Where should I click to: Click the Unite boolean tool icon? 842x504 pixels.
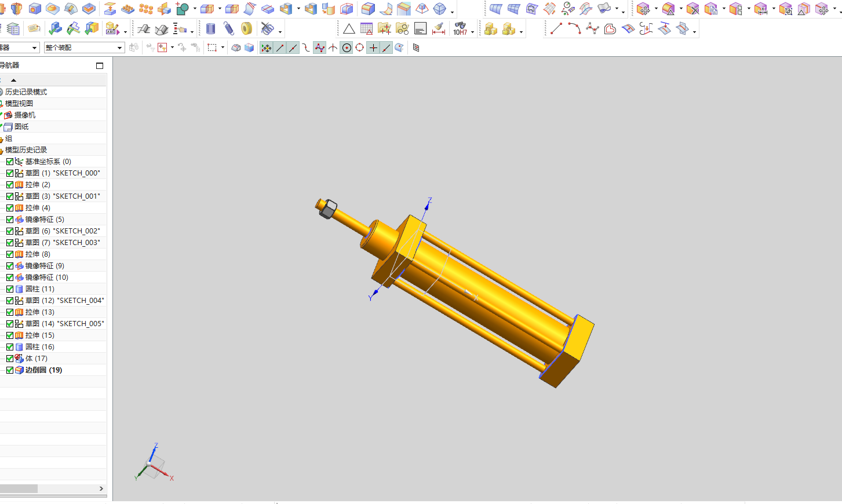[183, 9]
